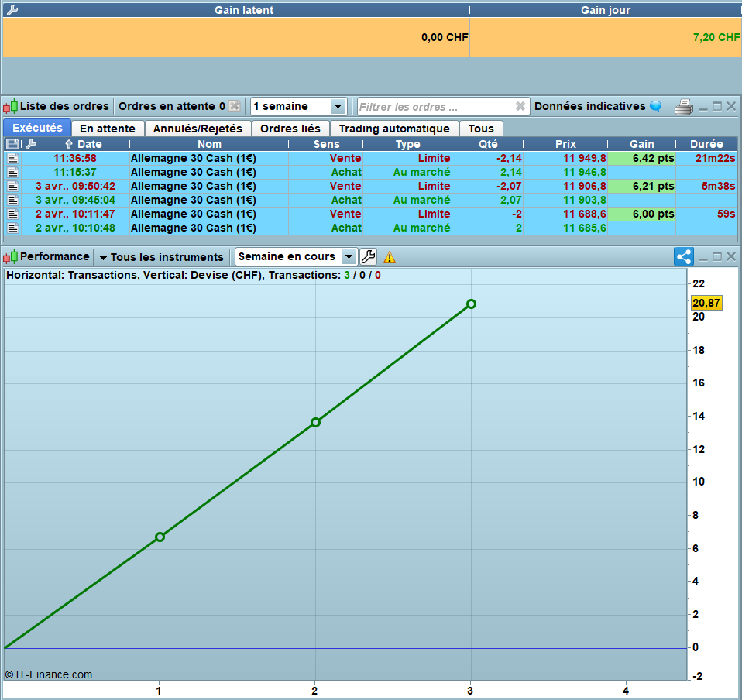
Task: Click the detail icon on the 11:36:58 order row
Action: pos(12,158)
